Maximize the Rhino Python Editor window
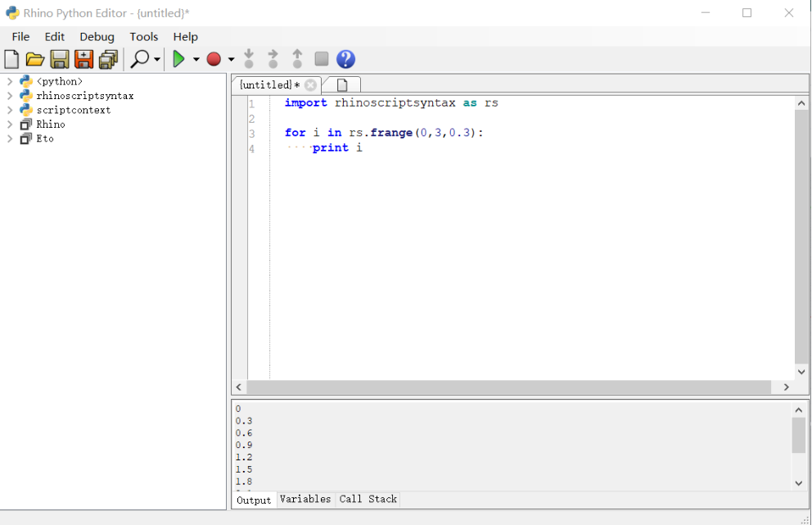Image resolution: width=812 pixels, height=525 pixels. tap(747, 13)
